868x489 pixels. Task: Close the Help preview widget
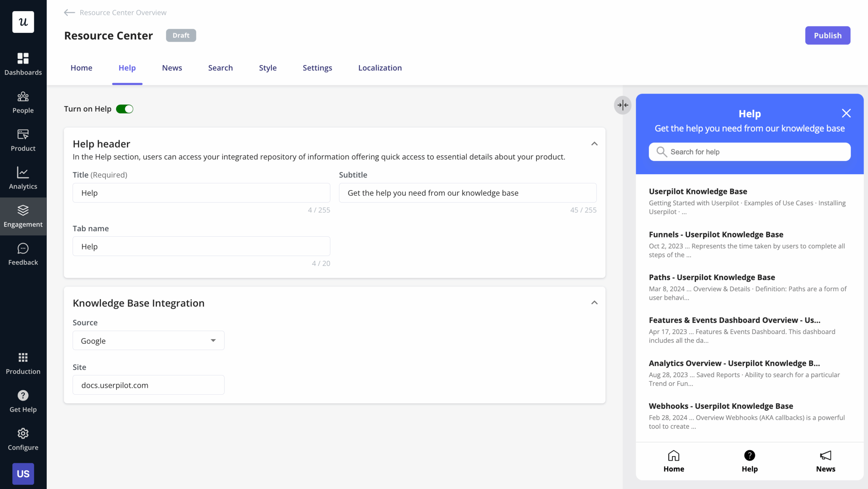click(x=846, y=113)
